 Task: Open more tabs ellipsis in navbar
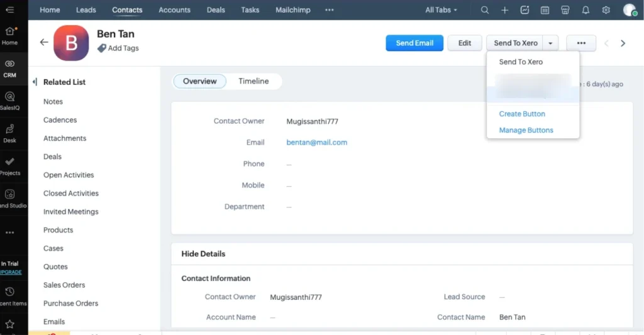pyautogui.click(x=330, y=10)
